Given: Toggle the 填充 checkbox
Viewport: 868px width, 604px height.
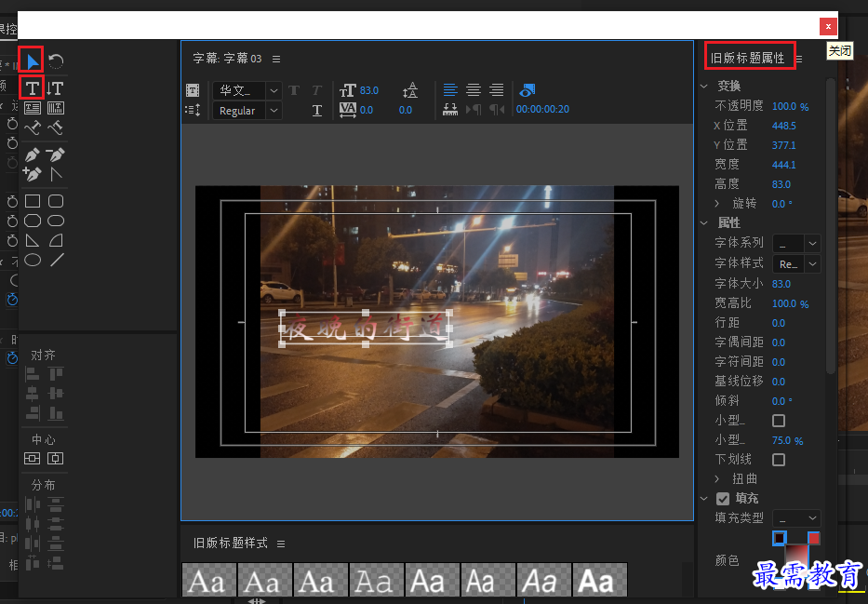Looking at the screenshot, I should 723,499.
